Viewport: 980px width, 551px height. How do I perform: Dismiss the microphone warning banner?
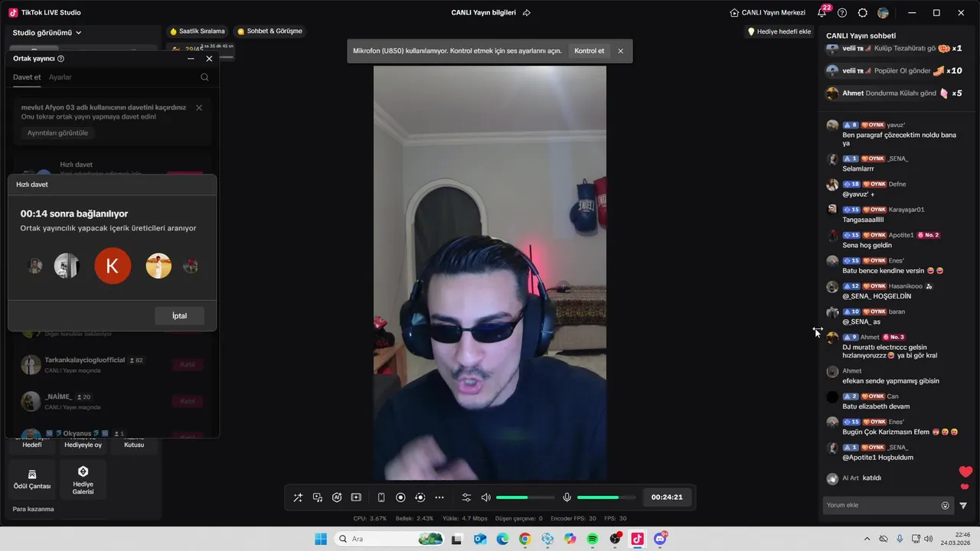click(620, 51)
